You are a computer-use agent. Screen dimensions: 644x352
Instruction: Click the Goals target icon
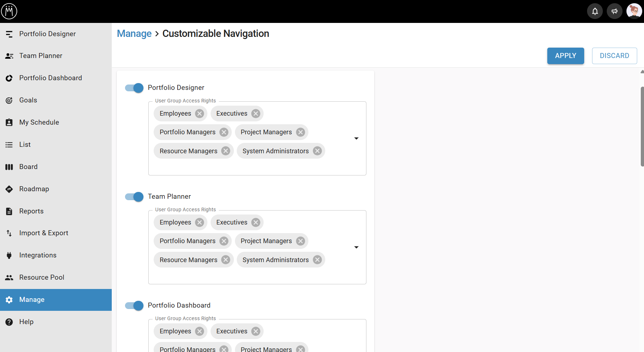(9, 100)
